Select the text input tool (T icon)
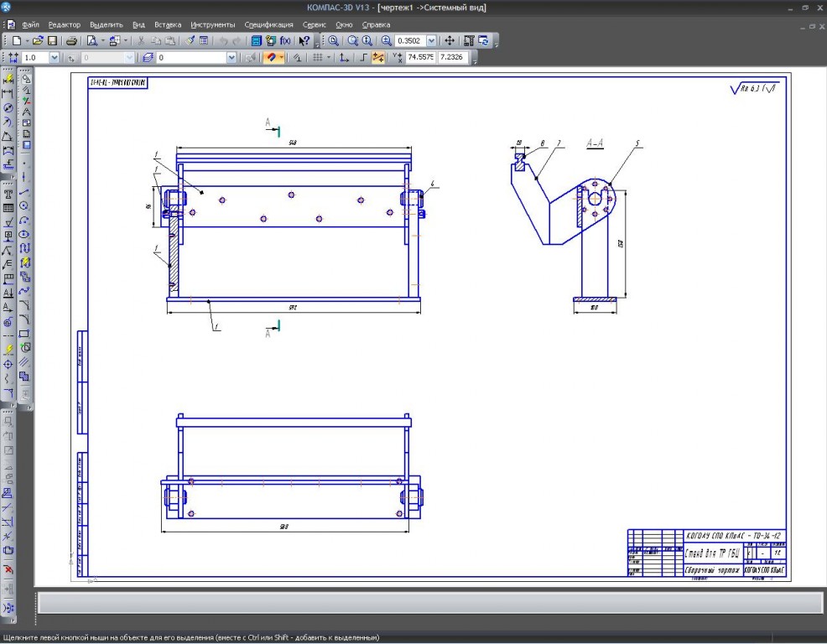Image resolution: width=827 pixels, height=644 pixels. [x=8, y=194]
